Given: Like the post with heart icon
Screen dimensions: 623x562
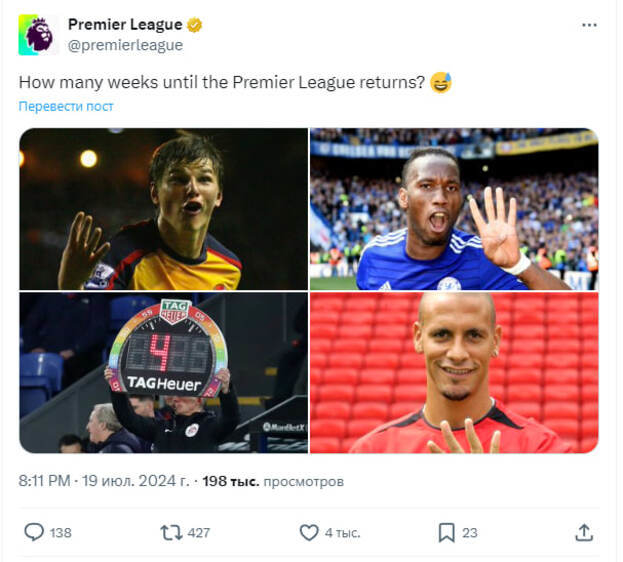Looking at the screenshot, I should click(x=309, y=532).
